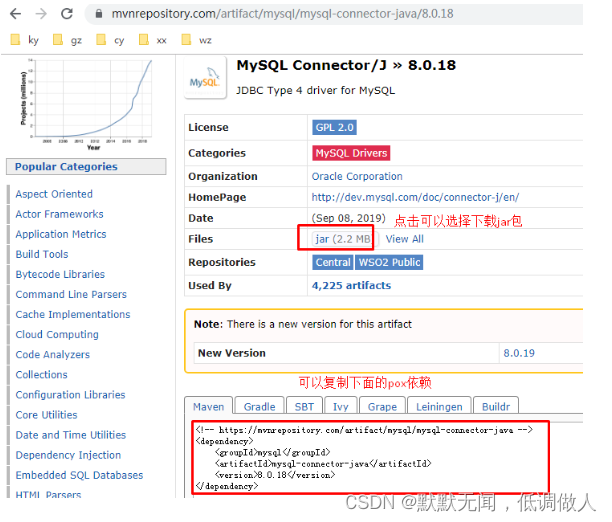
Task: Switch to the SBT tab
Action: [304, 406]
